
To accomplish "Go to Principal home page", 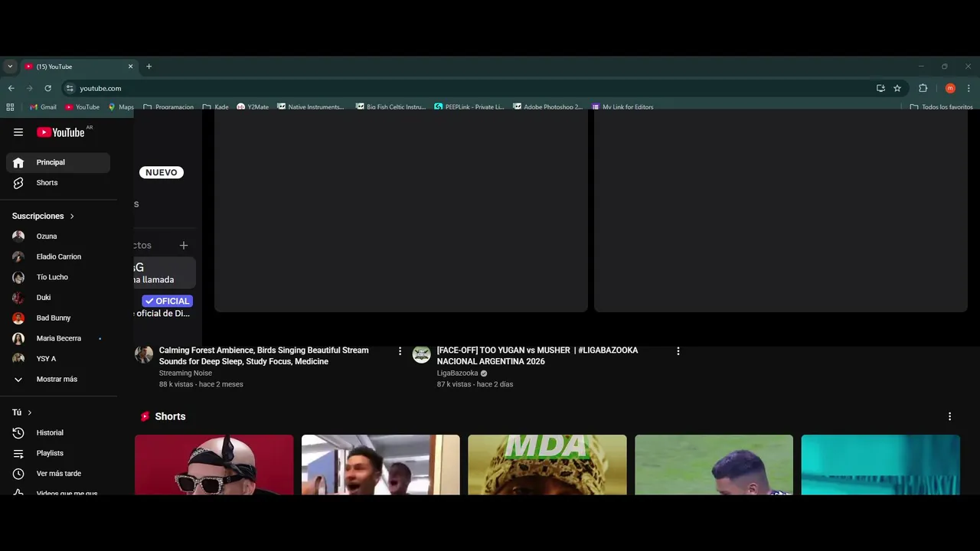I will tap(58, 162).
